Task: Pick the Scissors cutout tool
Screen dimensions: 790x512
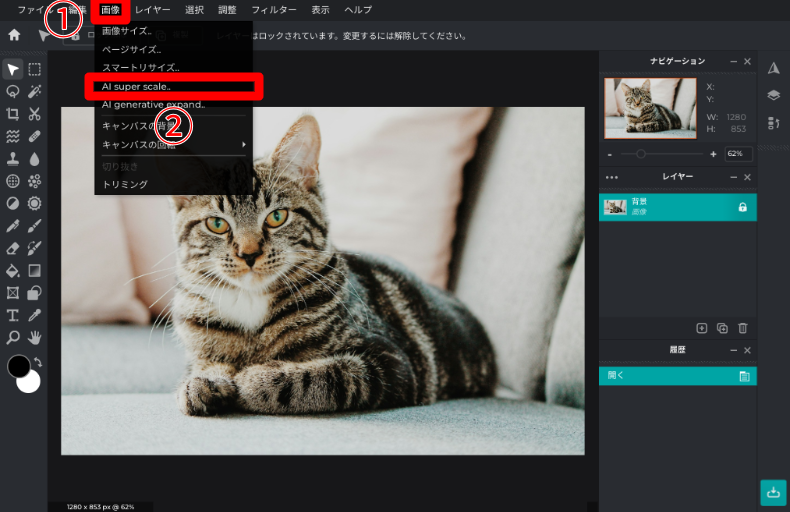Action: [35, 113]
